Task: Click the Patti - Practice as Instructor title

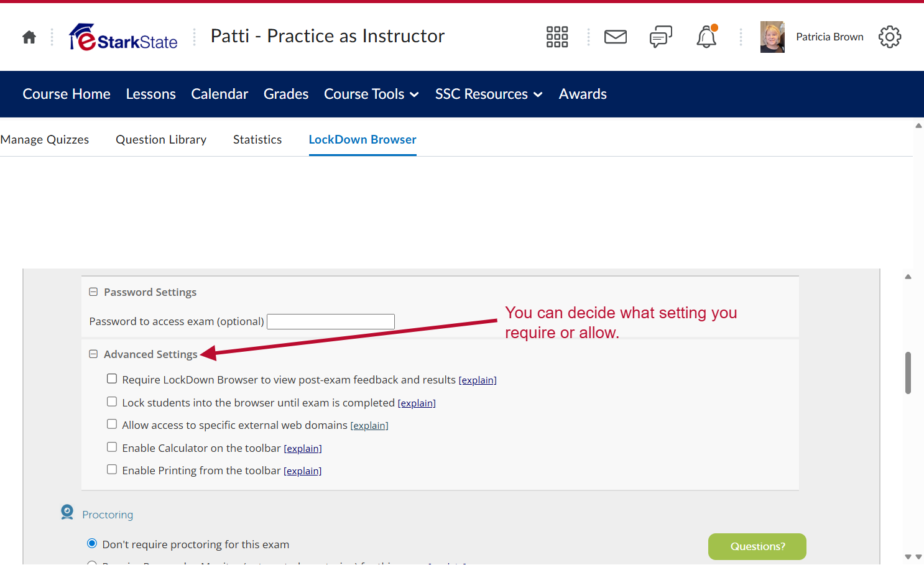Action: (x=328, y=36)
